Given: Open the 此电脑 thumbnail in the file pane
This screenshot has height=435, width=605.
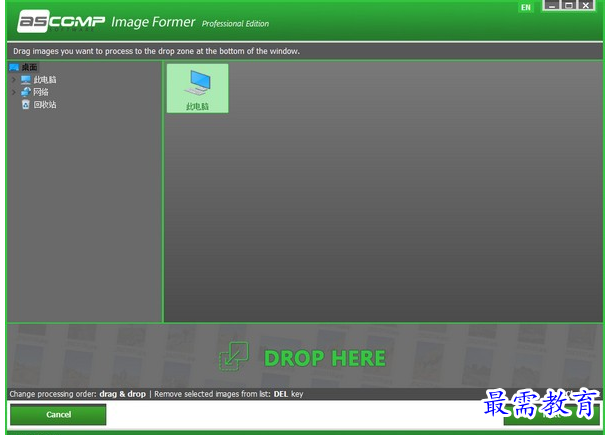Looking at the screenshot, I should click(198, 88).
